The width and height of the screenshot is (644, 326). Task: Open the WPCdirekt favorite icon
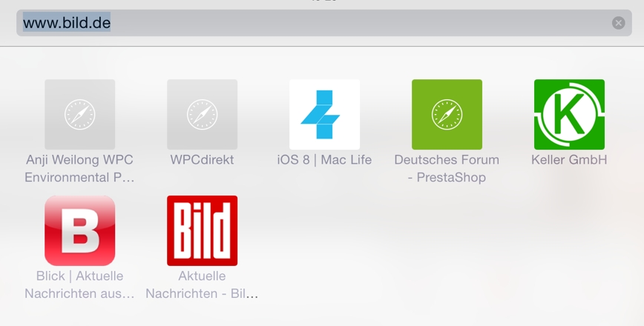(202, 114)
